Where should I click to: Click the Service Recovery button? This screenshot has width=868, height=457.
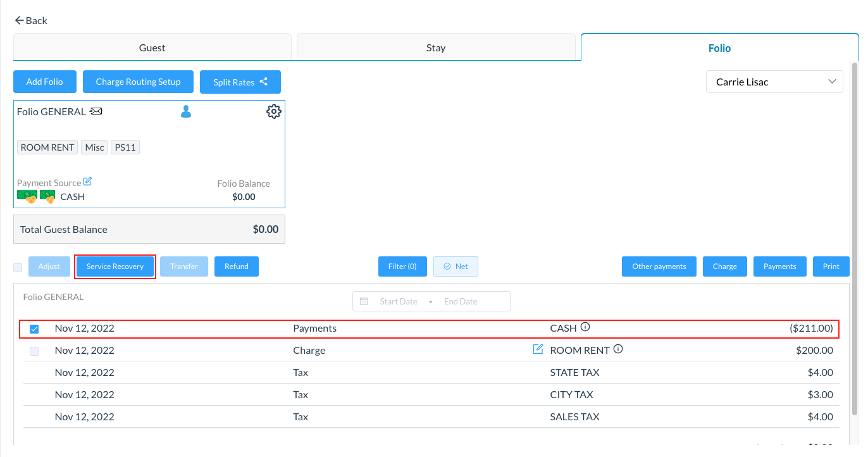(x=115, y=266)
